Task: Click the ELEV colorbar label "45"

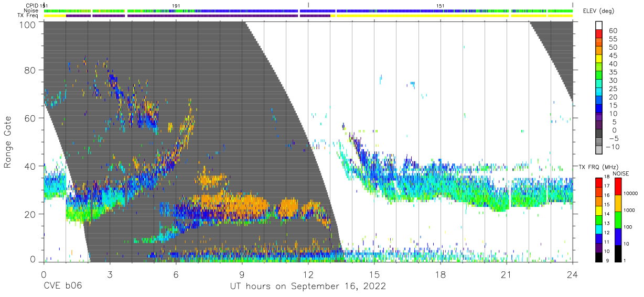Action: (612, 56)
